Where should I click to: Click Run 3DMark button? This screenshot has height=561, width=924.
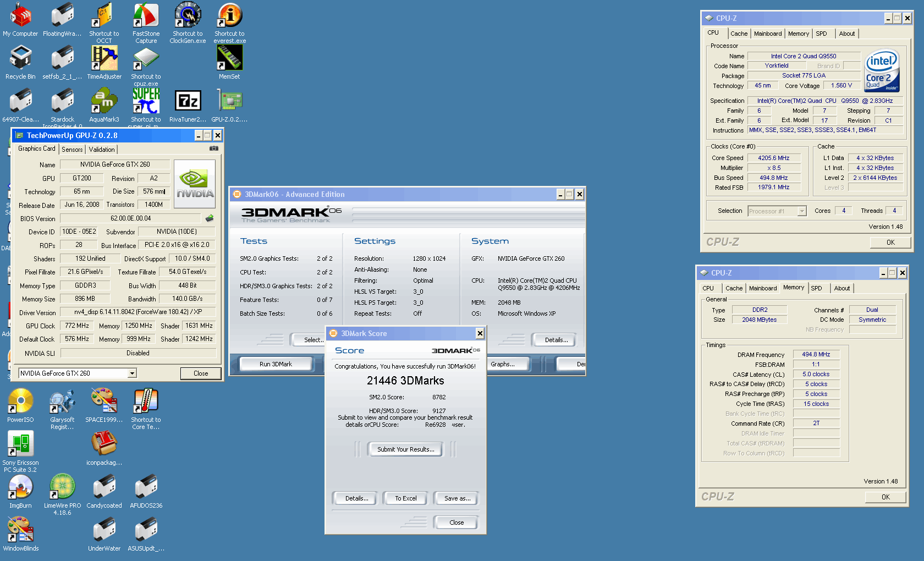(x=276, y=364)
